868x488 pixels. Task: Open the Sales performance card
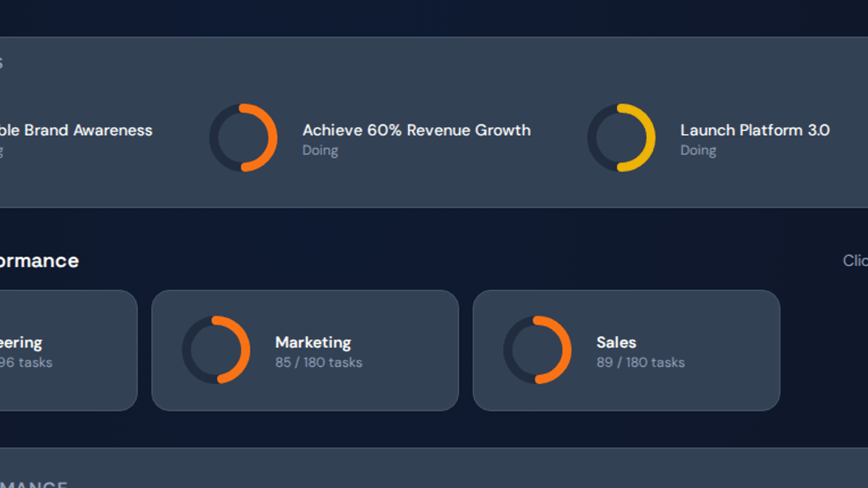[626, 351]
